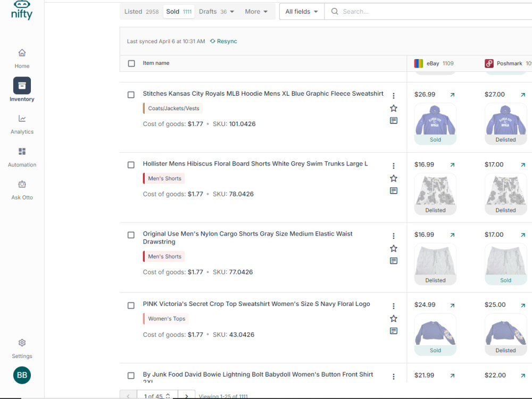Click SKU 101.0426 value
Image resolution: width=532 pixels, height=399 pixels.
coord(242,124)
